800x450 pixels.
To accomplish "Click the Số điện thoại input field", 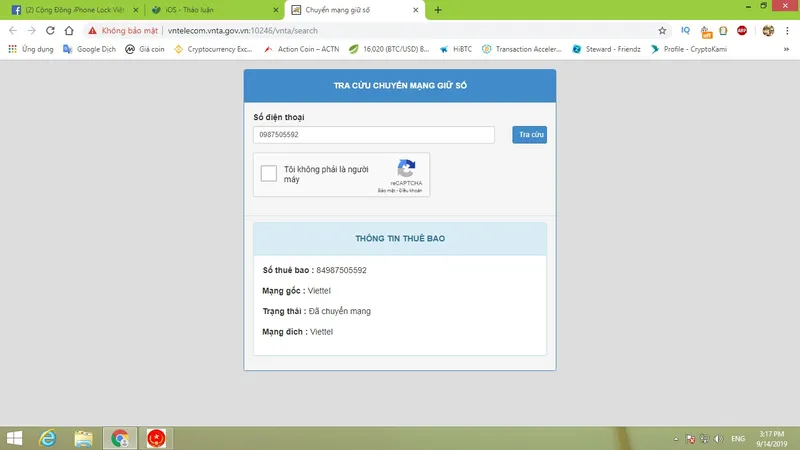I will [x=374, y=135].
